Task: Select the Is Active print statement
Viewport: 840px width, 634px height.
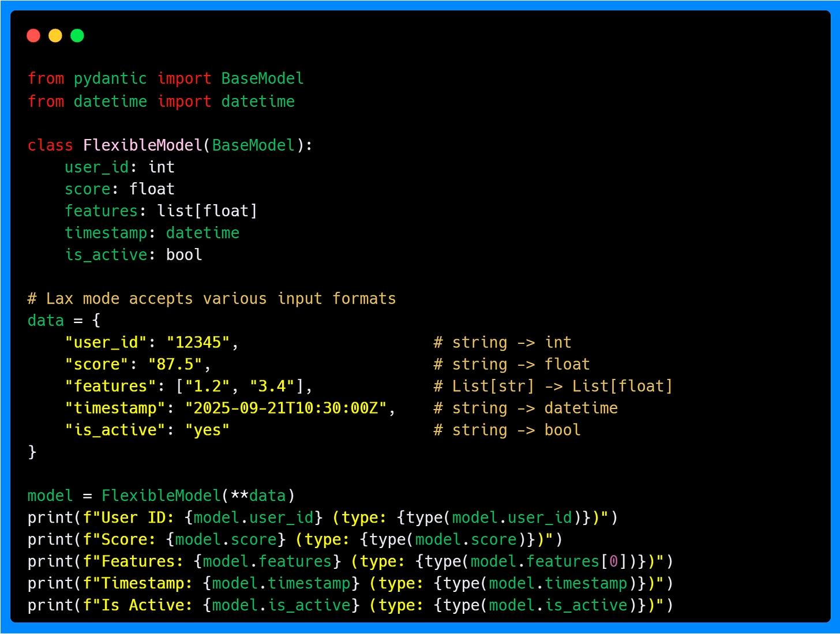Action: tap(349, 605)
